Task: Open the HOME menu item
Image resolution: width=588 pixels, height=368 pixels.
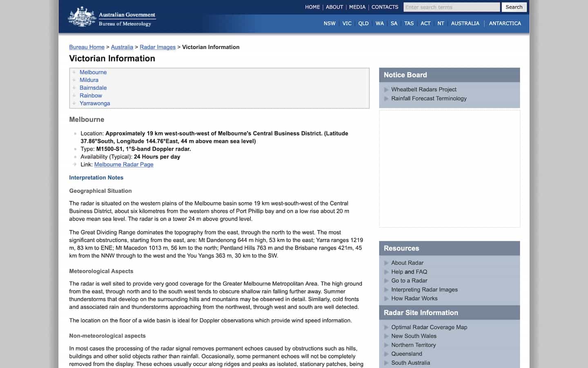Action: pyautogui.click(x=312, y=7)
